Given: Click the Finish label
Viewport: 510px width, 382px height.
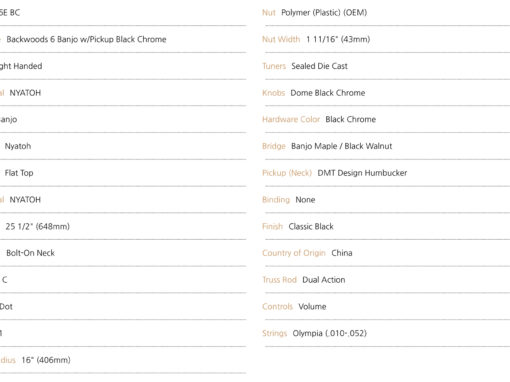Looking at the screenshot, I should 272,226.
